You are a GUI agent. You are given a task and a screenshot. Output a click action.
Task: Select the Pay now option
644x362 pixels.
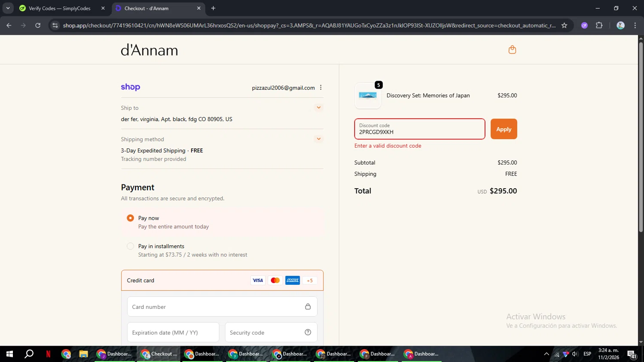coord(131,218)
